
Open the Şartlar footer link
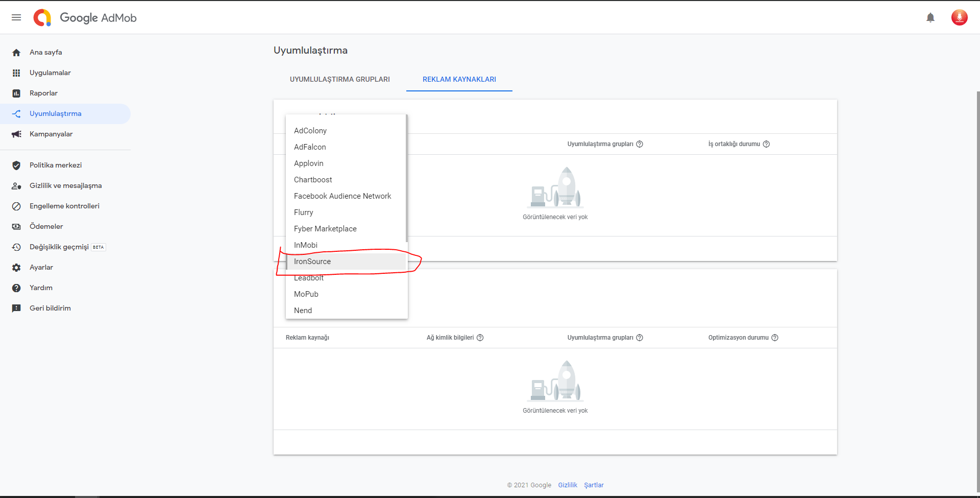coord(594,485)
